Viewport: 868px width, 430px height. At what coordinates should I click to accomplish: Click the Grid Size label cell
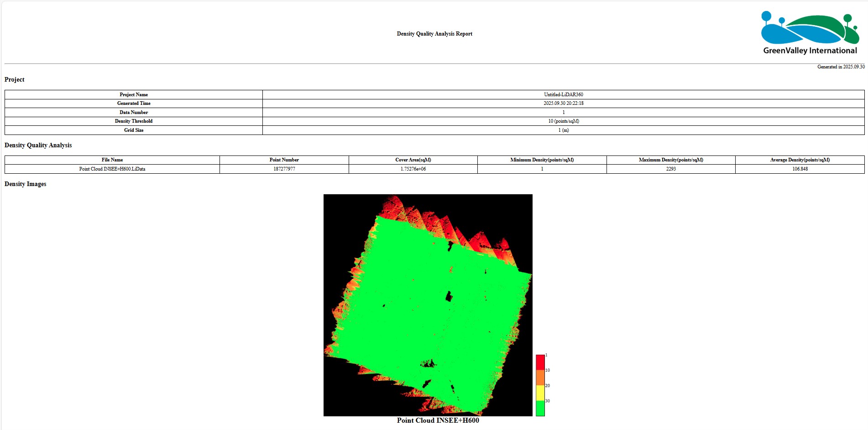134,130
